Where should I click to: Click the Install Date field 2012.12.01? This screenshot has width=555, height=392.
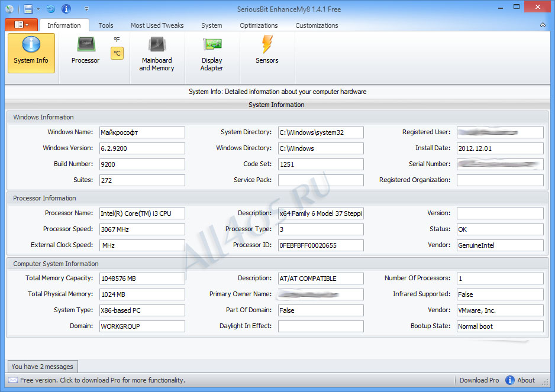coord(500,148)
